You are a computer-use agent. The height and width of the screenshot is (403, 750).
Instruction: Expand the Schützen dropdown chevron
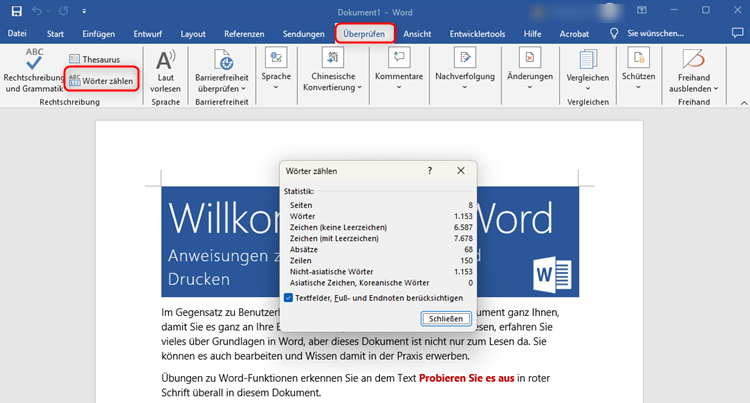639,87
